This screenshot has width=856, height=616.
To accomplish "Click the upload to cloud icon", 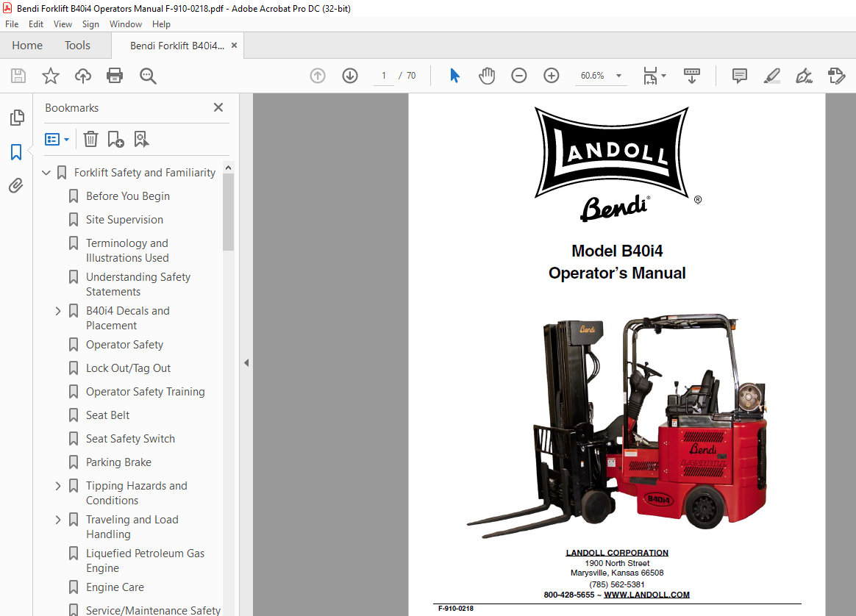I will pos(83,76).
